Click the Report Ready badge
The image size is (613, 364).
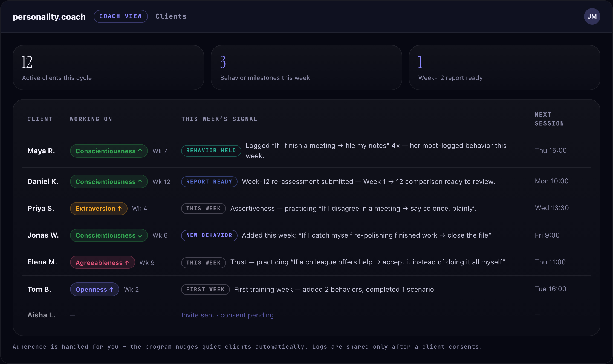(x=209, y=182)
